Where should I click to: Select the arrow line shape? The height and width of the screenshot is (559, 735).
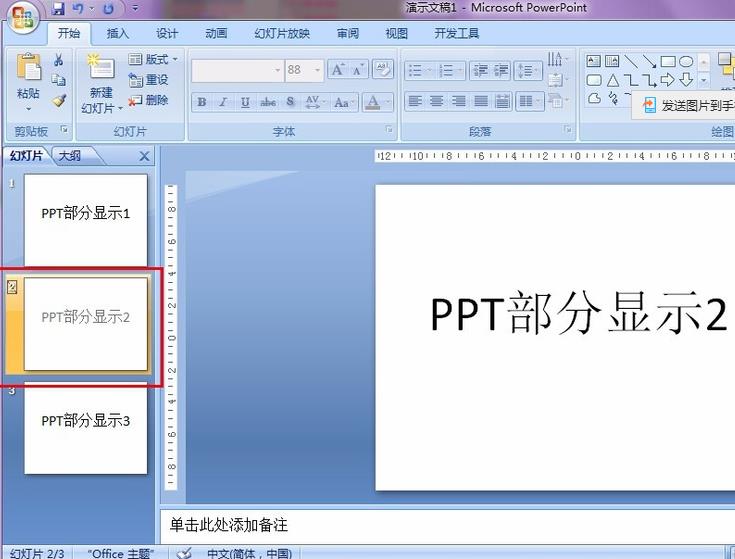click(649, 61)
